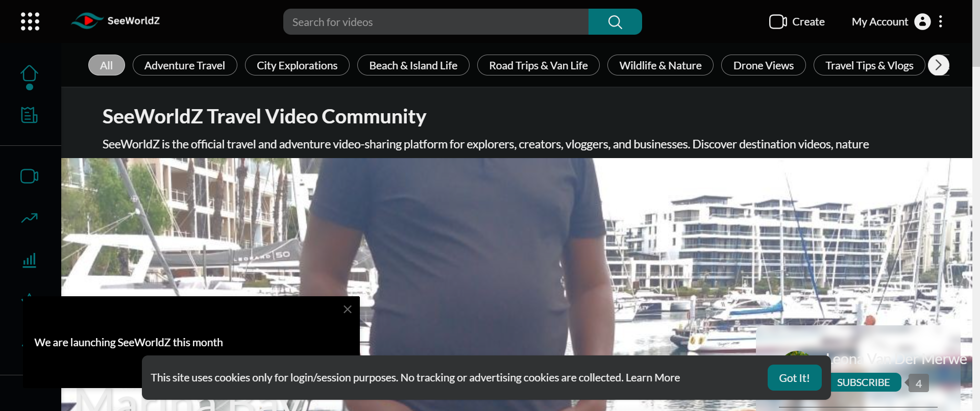Open the bar chart sidebar icon

point(29,260)
